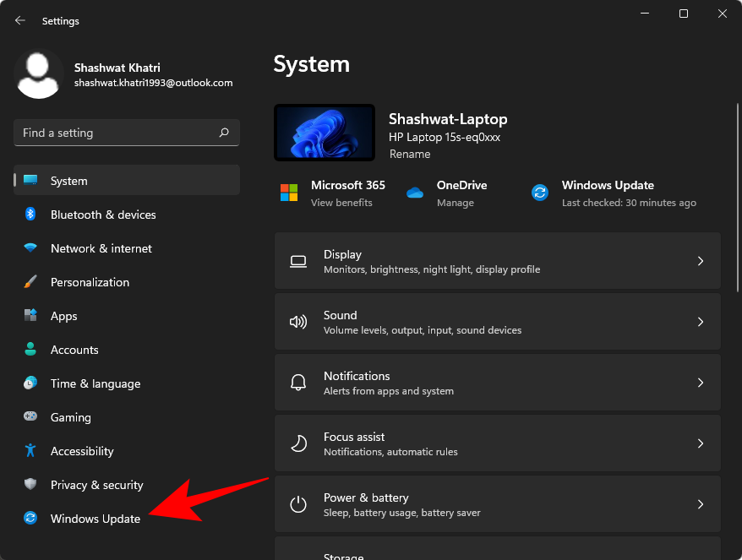Viewport: 742px width, 560px height.
Task: Open the Accounts section
Action: (x=74, y=350)
